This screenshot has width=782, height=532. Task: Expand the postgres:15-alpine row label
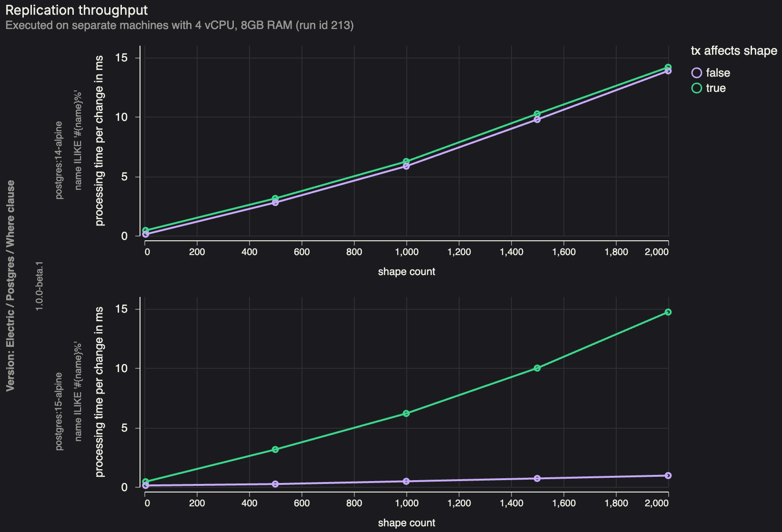pyautogui.click(x=59, y=407)
